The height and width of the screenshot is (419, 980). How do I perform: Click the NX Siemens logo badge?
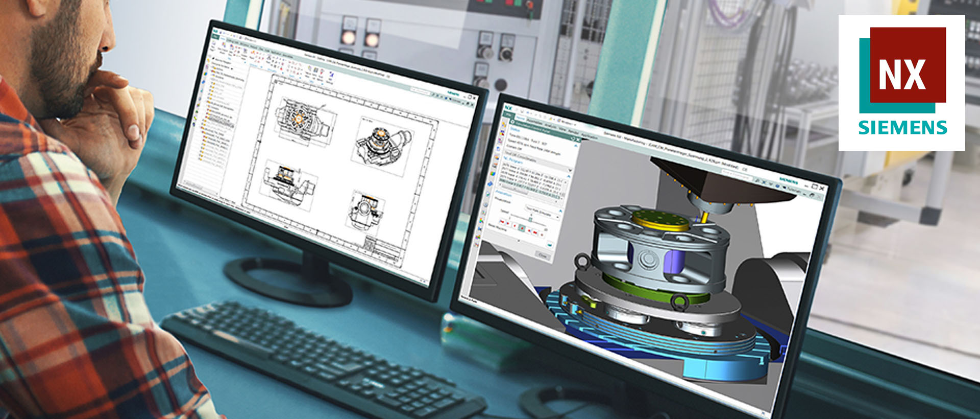[901, 83]
